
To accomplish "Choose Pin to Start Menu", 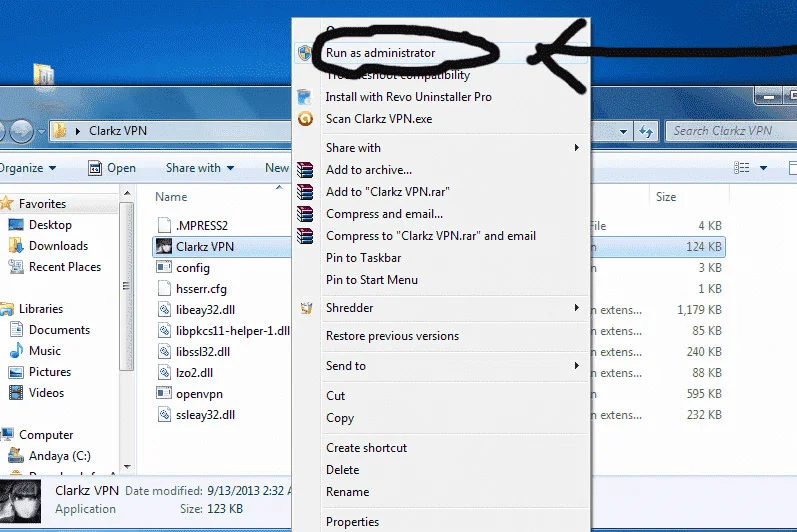I will pos(372,280).
